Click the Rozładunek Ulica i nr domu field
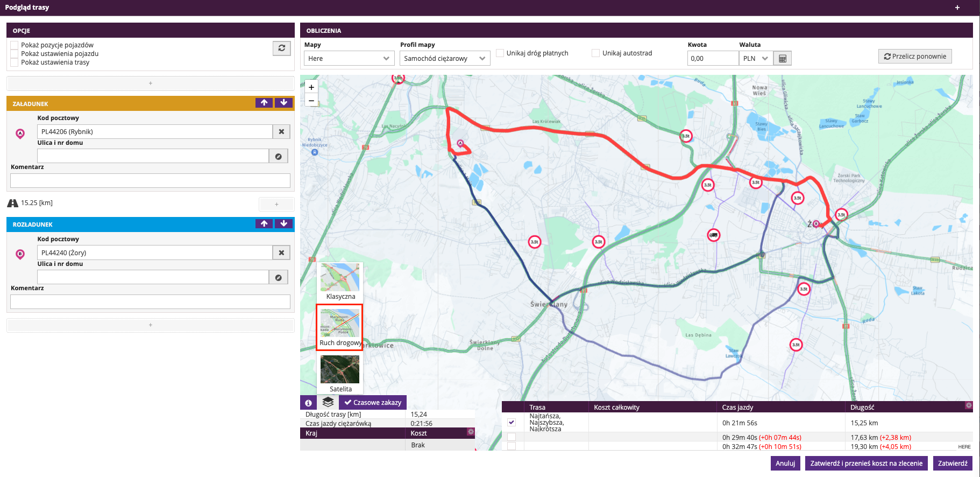 [x=153, y=277]
